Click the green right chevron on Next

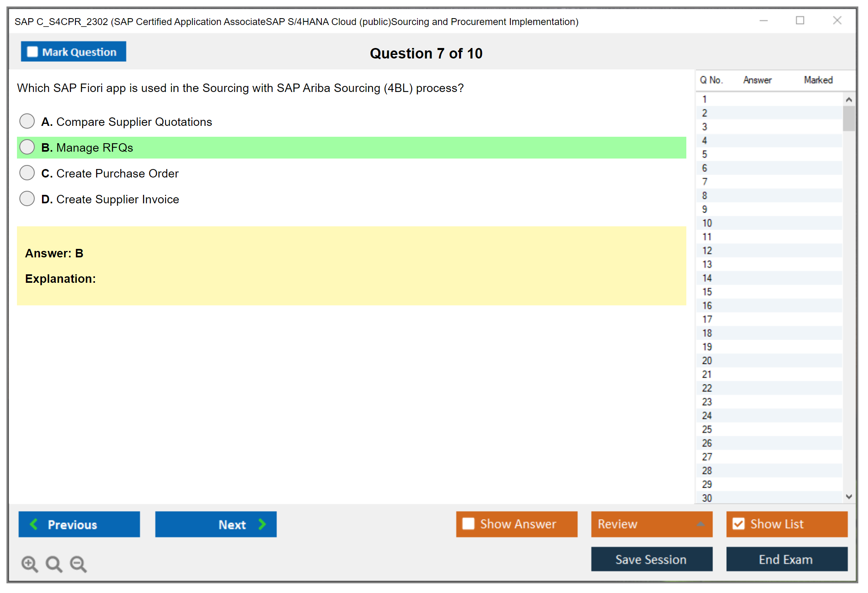262,524
